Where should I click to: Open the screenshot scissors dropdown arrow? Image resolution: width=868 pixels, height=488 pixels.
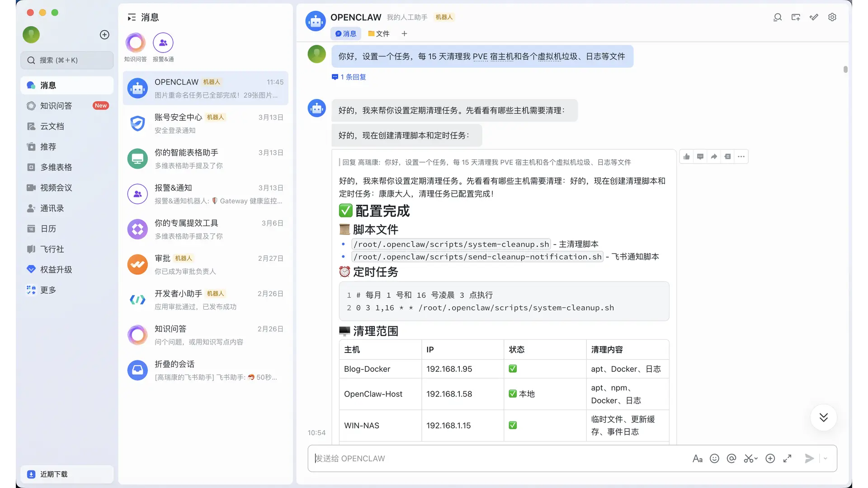[756, 459]
